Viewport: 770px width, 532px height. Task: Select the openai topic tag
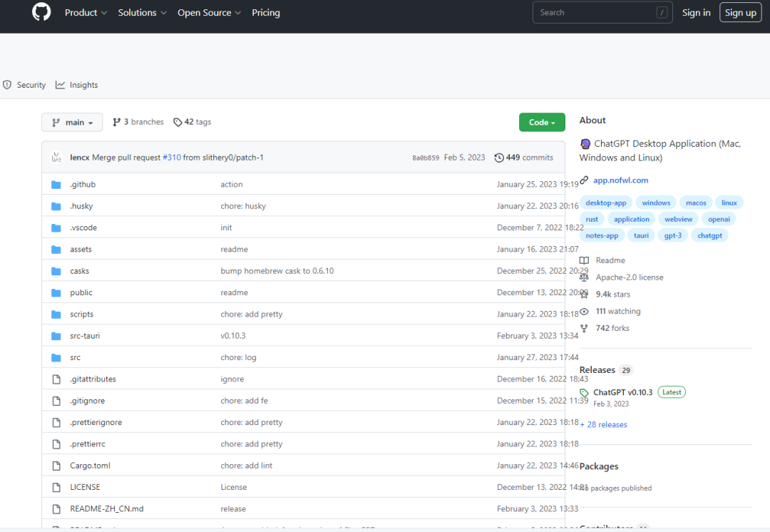[x=719, y=219]
